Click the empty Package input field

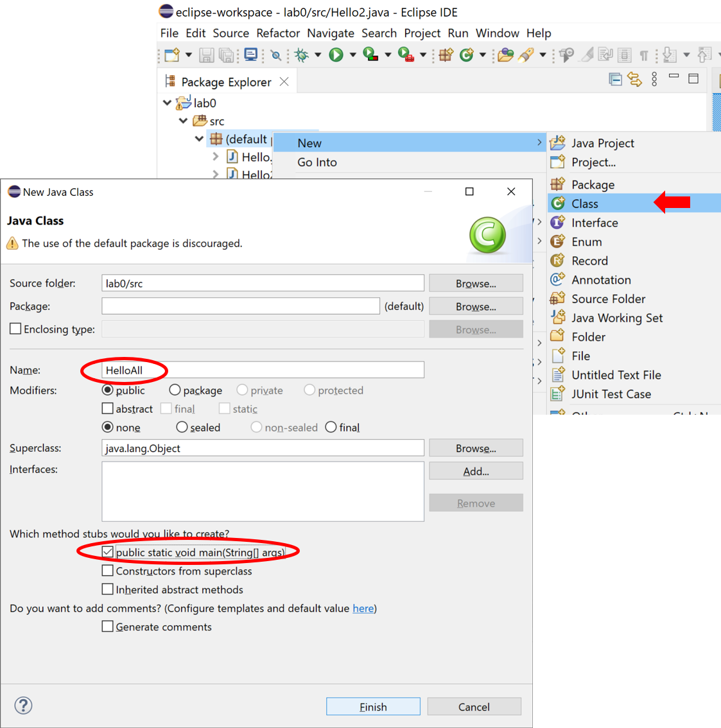pyautogui.click(x=241, y=306)
